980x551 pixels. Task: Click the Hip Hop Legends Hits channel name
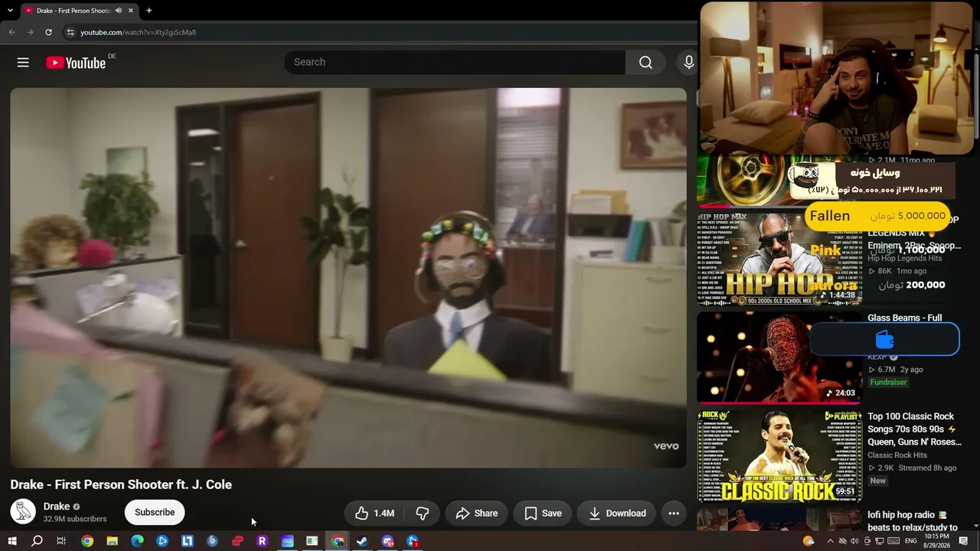click(x=905, y=259)
